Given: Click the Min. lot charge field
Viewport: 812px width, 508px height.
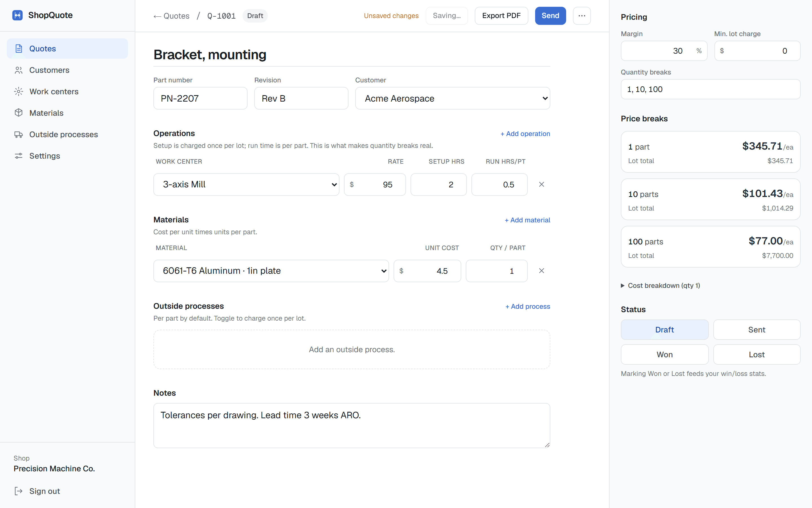Looking at the screenshot, I should click(757, 51).
